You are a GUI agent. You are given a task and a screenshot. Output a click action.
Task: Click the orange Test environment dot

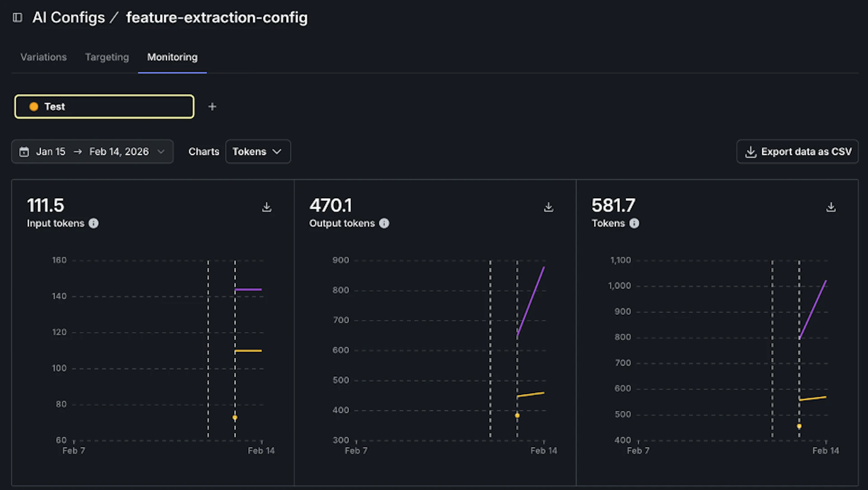(x=33, y=107)
